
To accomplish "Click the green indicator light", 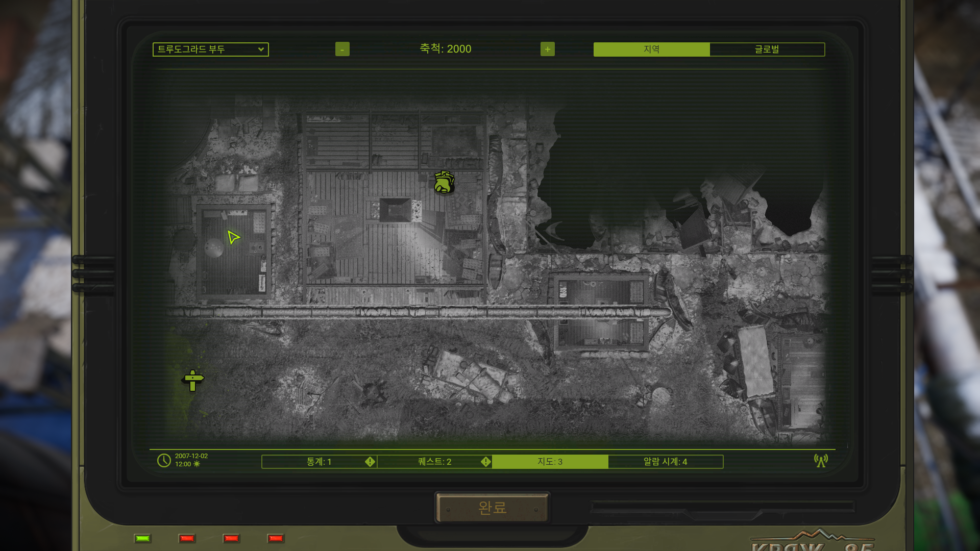I will (142, 538).
